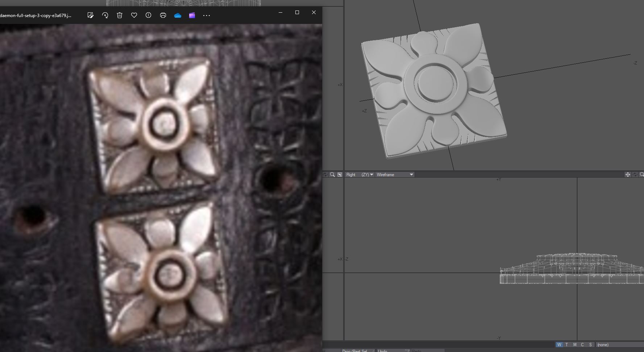The image size is (644, 352).
Task: Favorite the photo with heart icon
Action: [x=134, y=15]
